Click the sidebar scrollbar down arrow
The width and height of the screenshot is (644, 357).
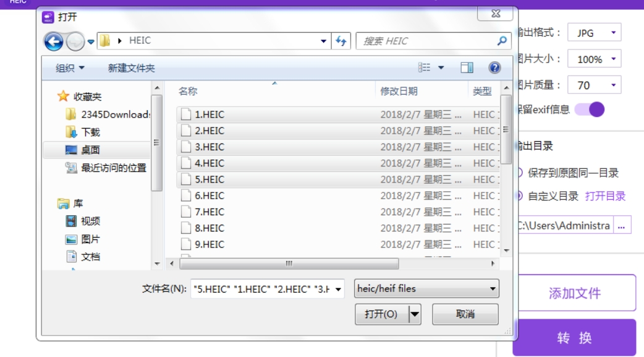tap(157, 264)
